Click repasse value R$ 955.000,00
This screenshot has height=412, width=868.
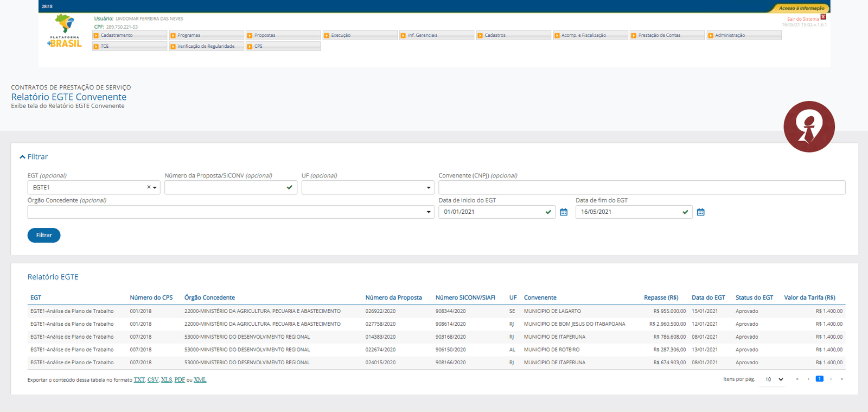click(x=669, y=312)
